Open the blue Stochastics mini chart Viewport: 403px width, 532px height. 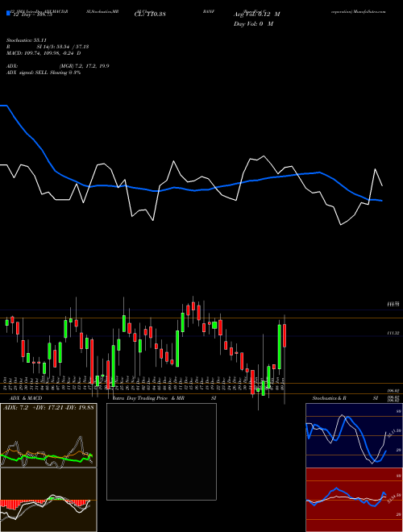point(354,435)
